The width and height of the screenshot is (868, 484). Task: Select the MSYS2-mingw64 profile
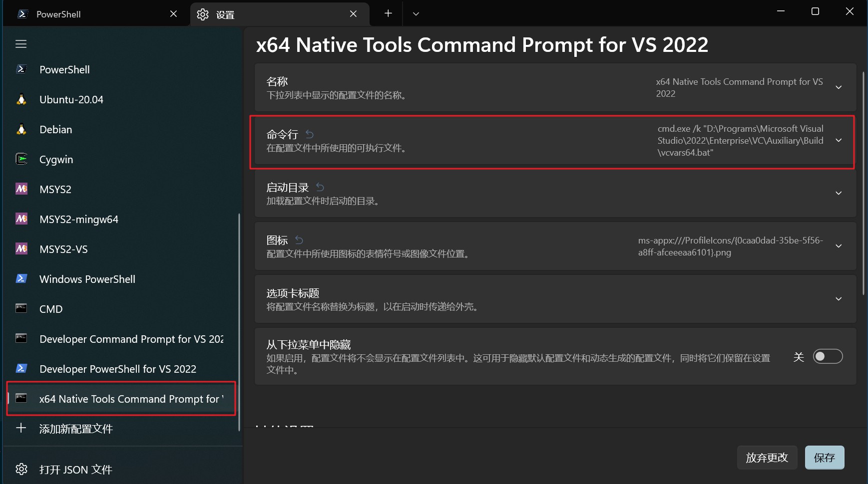pyautogui.click(x=121, y=219)
